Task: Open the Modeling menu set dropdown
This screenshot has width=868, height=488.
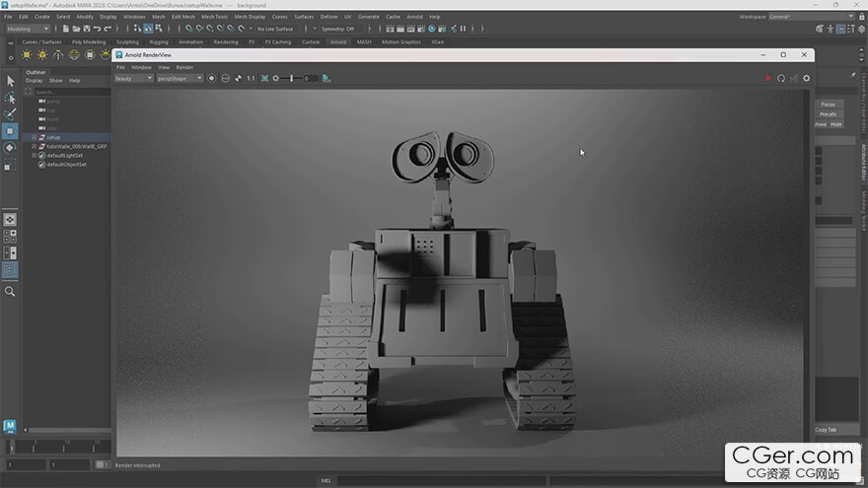Action: click(28, 29)
